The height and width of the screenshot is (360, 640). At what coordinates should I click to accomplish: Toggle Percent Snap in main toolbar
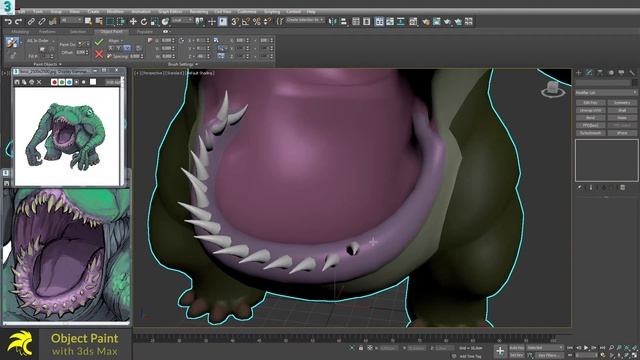tap(256, 21)
